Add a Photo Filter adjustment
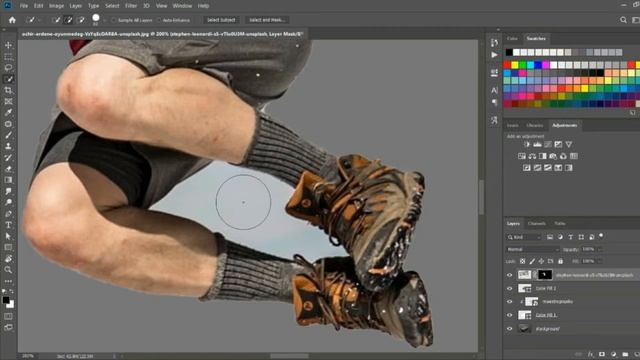 tap(553, 156)
